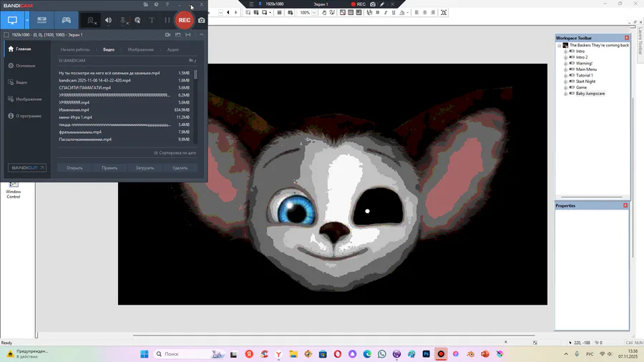Toggle underline formatting in editor toolbar
The height and width of the screenshot is (362, 644).
coord(394,13)
